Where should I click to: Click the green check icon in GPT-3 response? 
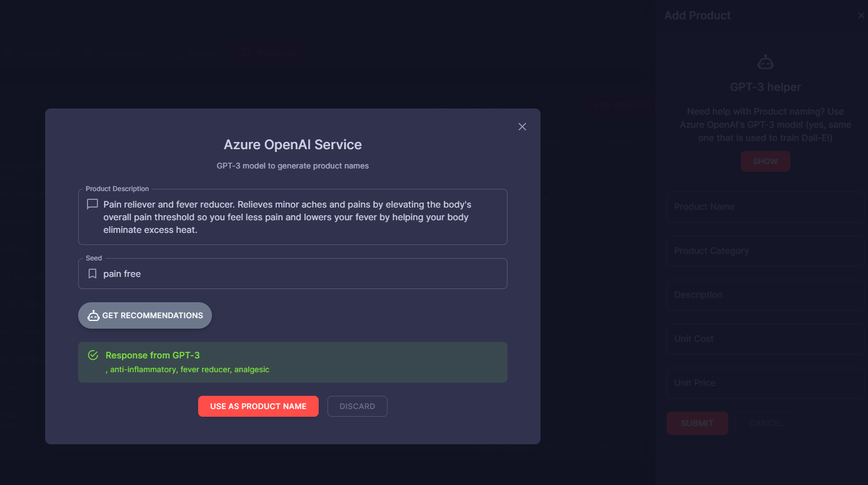[93, 355]
